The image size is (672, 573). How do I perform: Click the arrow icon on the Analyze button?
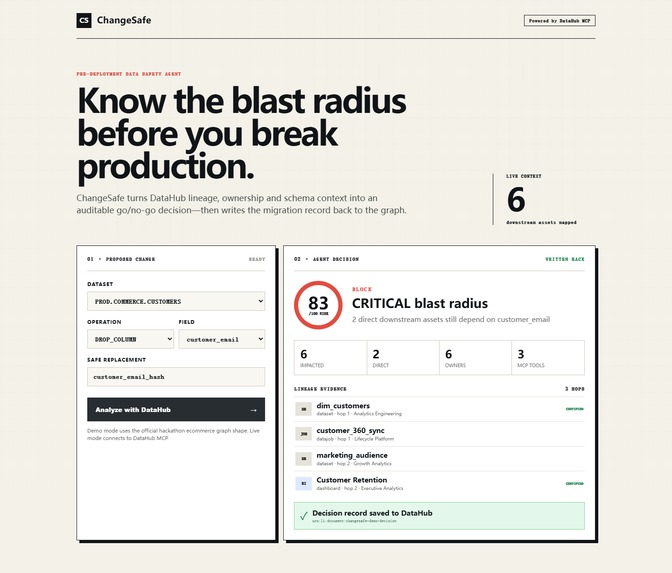253,410
